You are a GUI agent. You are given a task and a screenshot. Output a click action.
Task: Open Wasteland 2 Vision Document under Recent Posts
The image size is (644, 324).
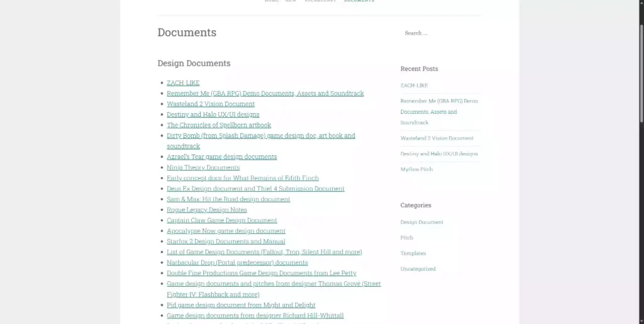[436, 138]
